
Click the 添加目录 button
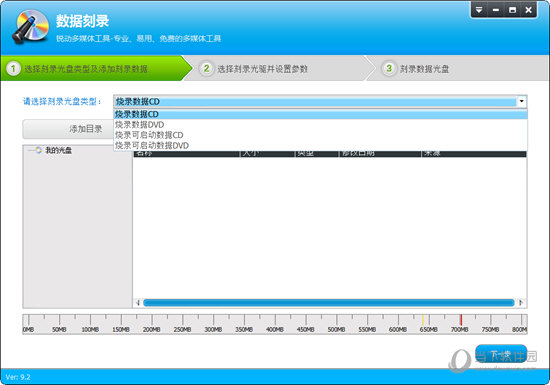pyautogui.click(x=68, y=129)
